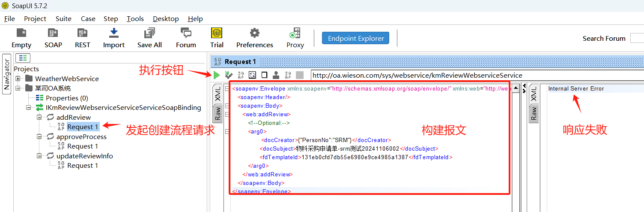Select Request 1 under addReview
The width and height of the screenshot is (644, 212).
(x=83, y=127)
